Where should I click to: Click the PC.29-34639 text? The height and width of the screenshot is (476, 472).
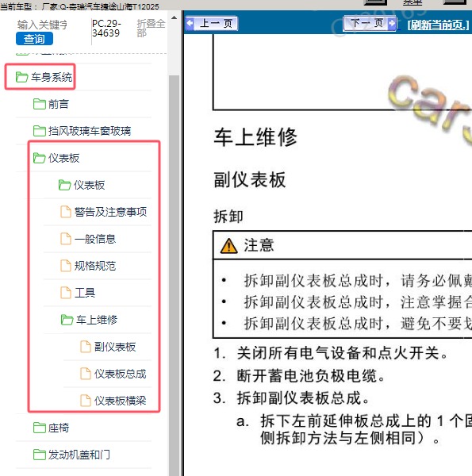(x=106, y=29)
